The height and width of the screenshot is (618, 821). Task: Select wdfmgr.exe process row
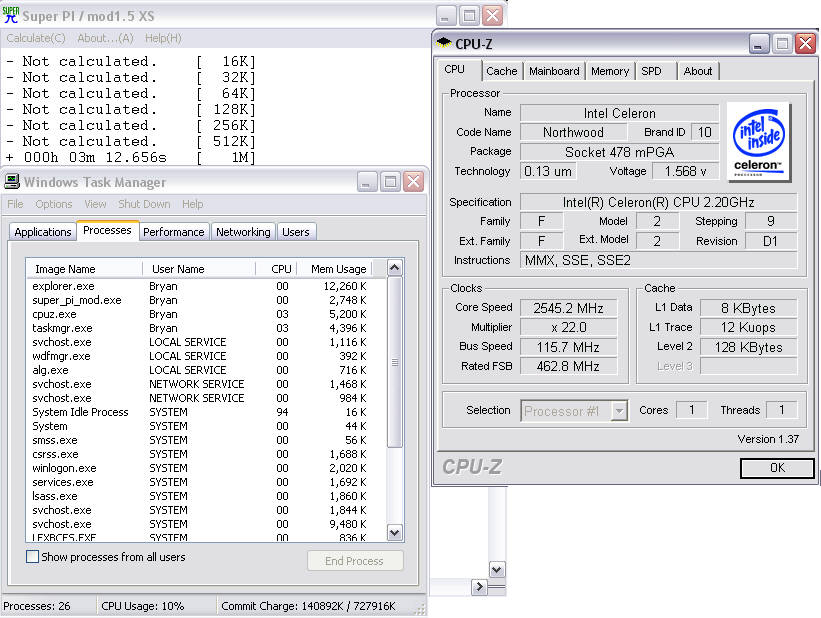[x=206, y=356]
